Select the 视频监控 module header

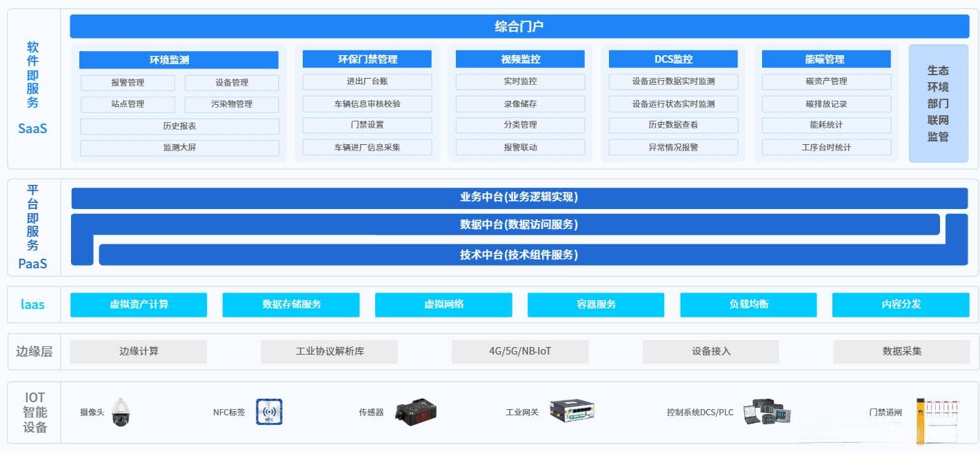pyautogui.click(x=520, y=59)
